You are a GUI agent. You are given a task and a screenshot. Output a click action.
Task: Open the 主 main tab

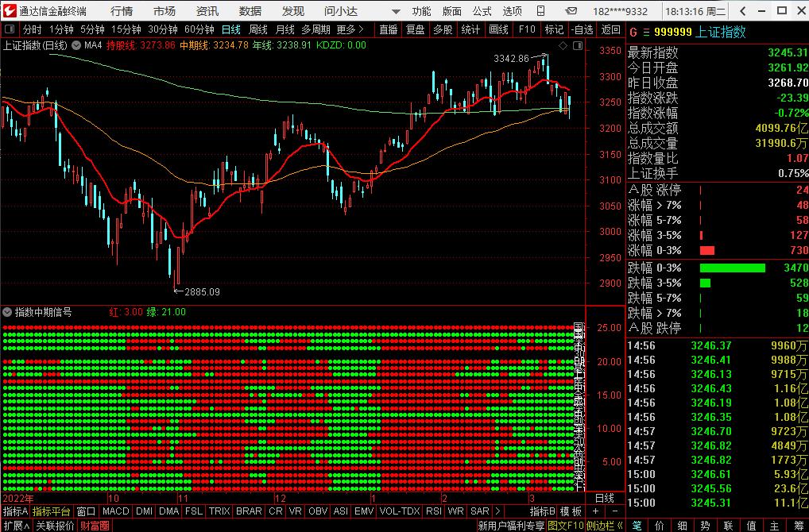(x=774, y=526)
